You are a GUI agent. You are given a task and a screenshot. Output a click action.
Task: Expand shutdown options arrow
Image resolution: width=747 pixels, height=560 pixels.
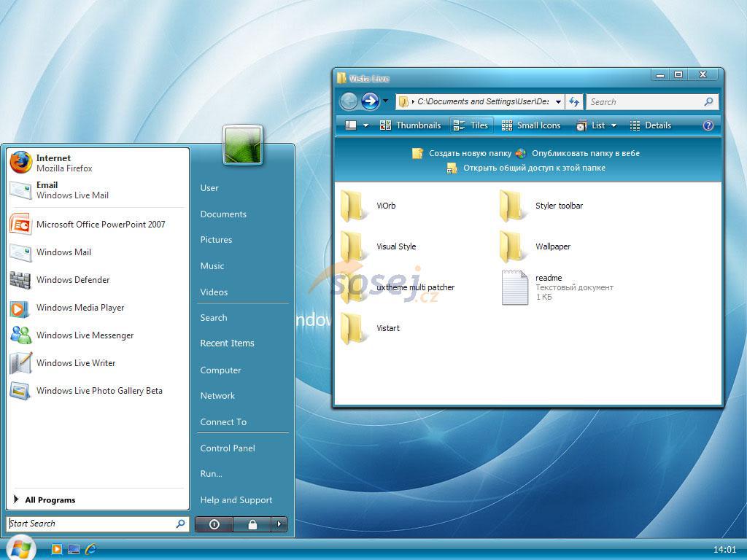pos(279,524)
